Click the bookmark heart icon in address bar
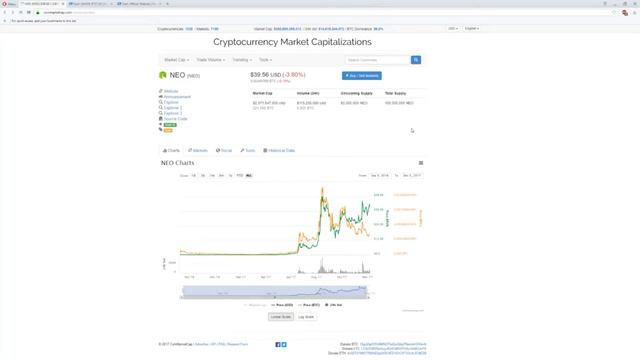Image resolution: width=640 pixels, height=360 pixels. [x=614, y=13]
